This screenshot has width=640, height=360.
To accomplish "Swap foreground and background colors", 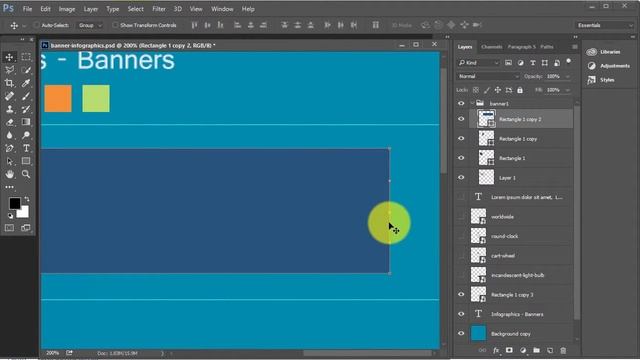I will click(x=27, y=199).
